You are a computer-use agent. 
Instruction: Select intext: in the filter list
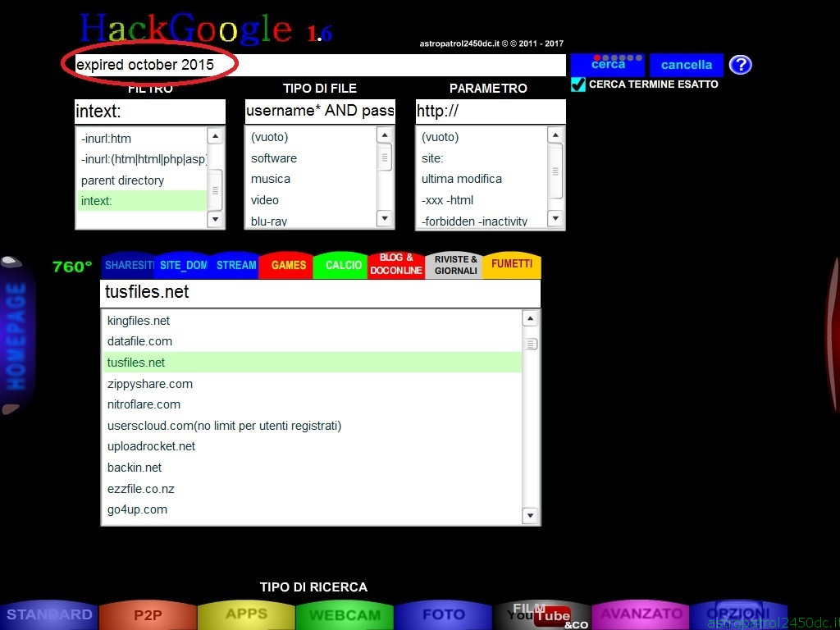142,201
